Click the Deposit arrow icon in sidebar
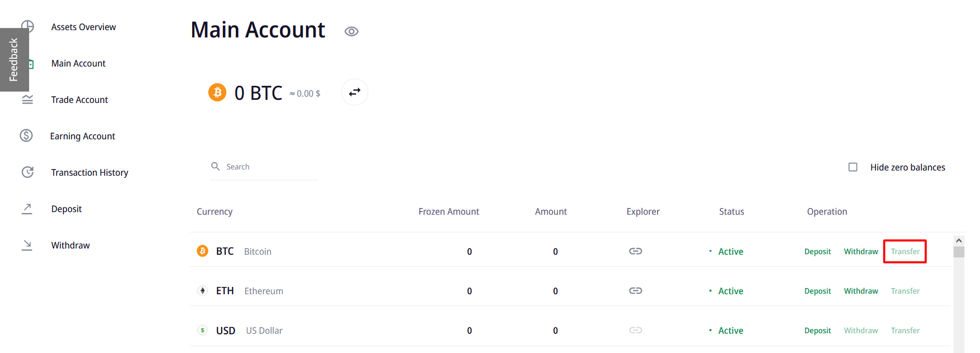Viewport: 980px width, 353px height. (x=27, y=208)
